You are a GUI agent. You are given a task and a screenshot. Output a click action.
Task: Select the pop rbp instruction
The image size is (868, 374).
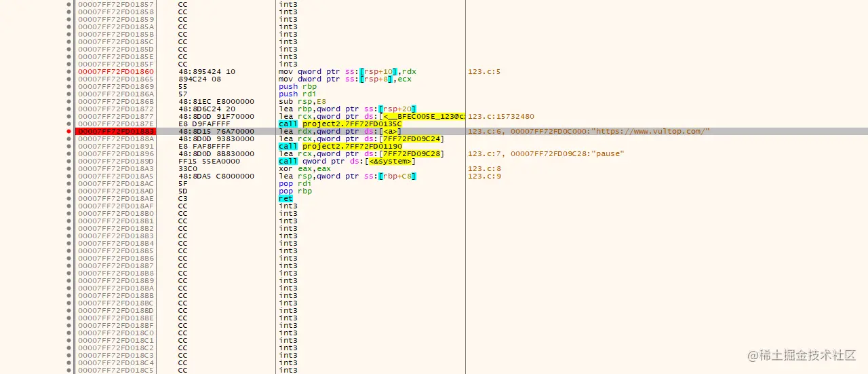click(x=295, y=191)
